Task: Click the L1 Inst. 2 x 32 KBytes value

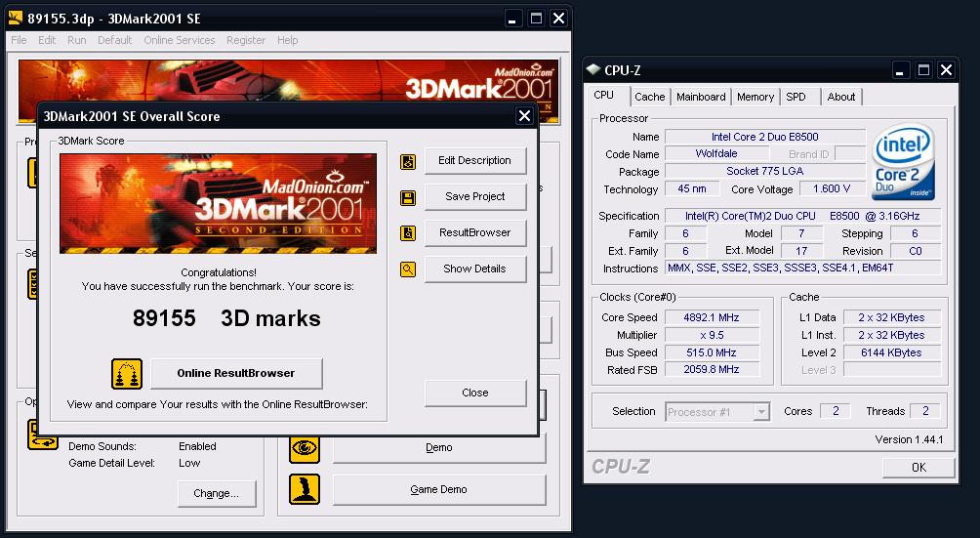Action: point(892,335)
